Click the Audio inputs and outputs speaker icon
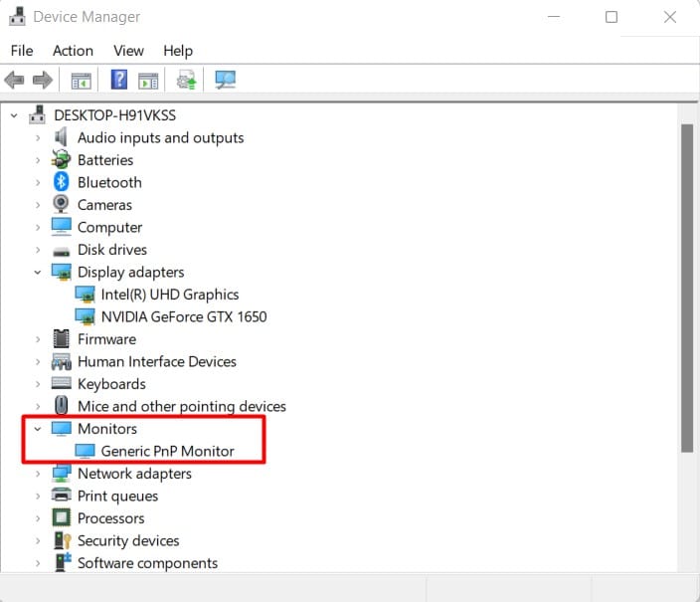Image resolution: width=700 pixels, height=602 pixels. click(61, 136)
